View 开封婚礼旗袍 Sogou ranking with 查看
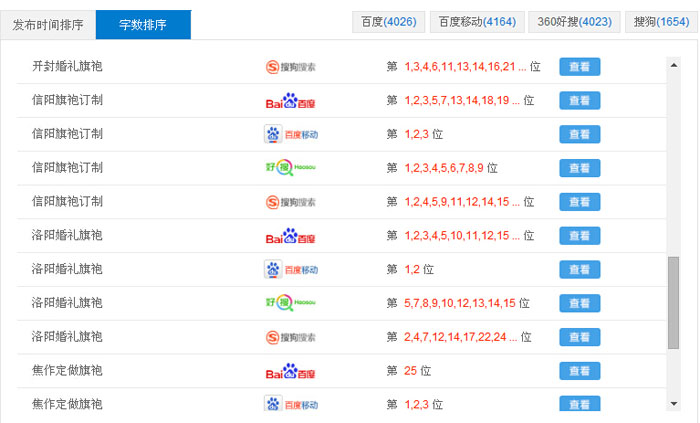This screenshot has height=423, width=700. (579, 67)
